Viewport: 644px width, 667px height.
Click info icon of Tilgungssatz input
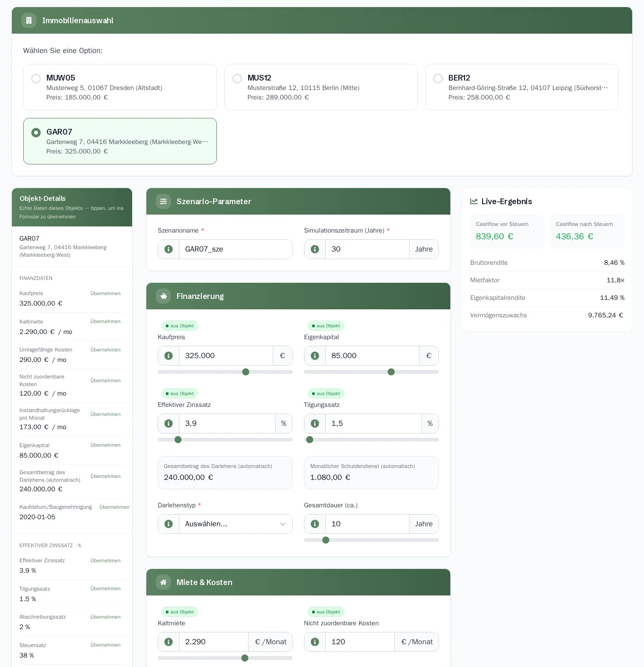pos(315,424)
